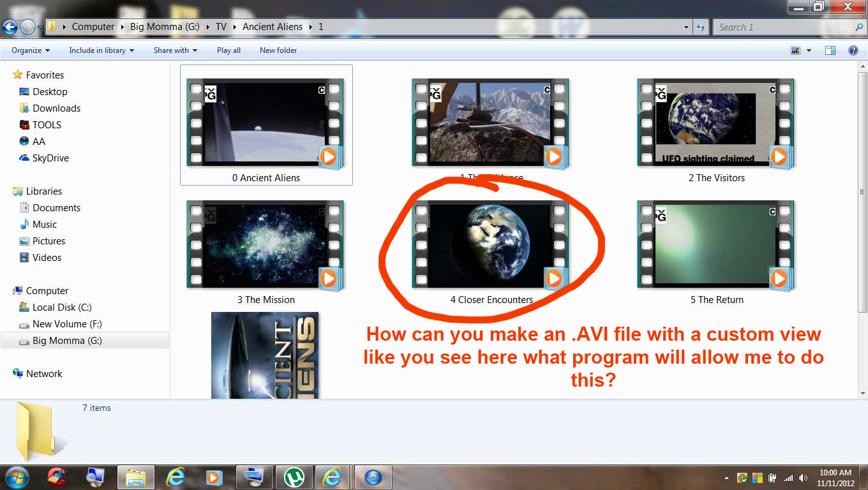Toggle the preview pane
This screenshot has height=490, width=868.
click(830, 50)
